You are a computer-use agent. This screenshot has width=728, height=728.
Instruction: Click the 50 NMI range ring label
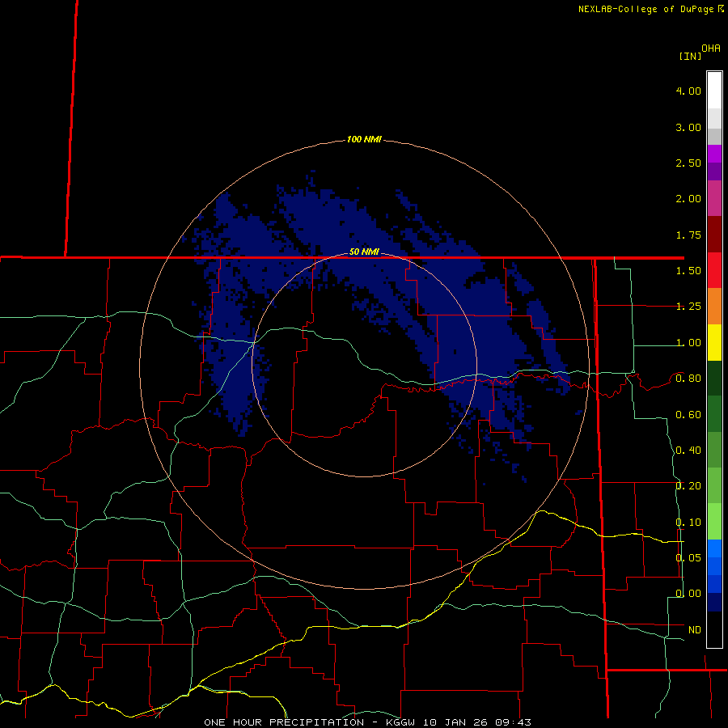coord(364,252)
